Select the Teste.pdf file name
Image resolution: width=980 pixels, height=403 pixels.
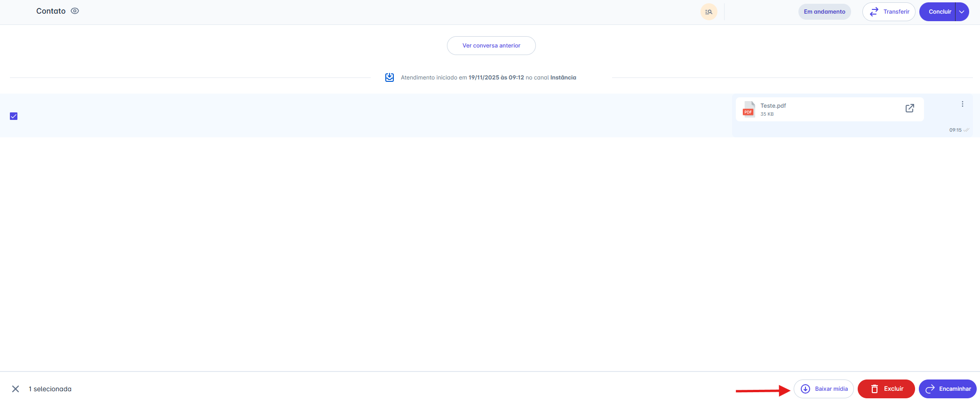(x=773, y=106)
